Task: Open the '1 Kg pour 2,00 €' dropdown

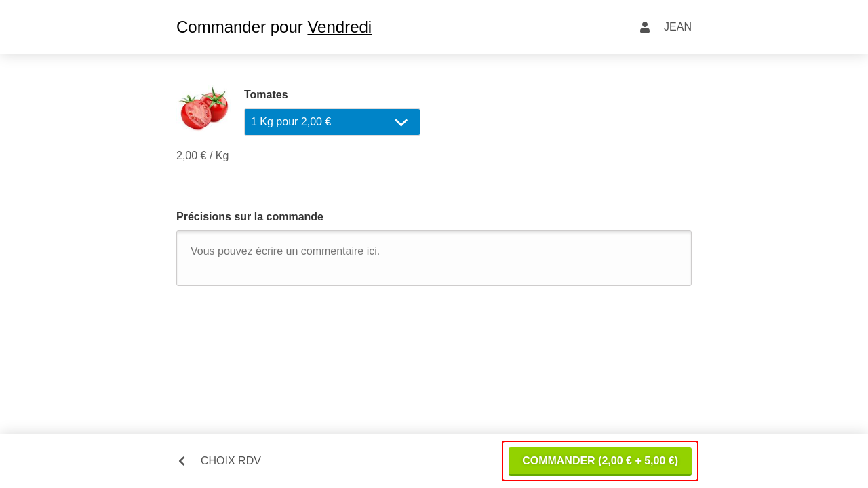Action: (x=332, y=122)
